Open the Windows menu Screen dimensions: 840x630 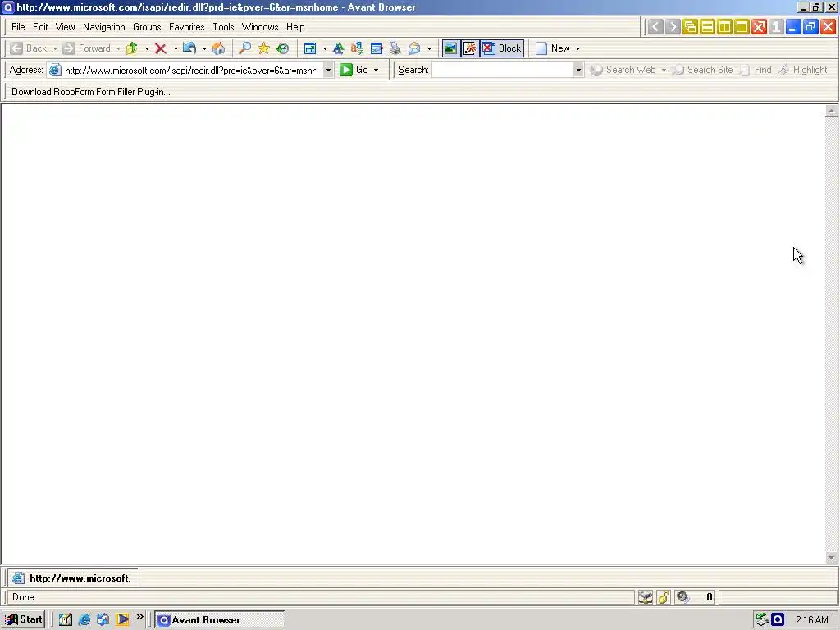[260, 27]
